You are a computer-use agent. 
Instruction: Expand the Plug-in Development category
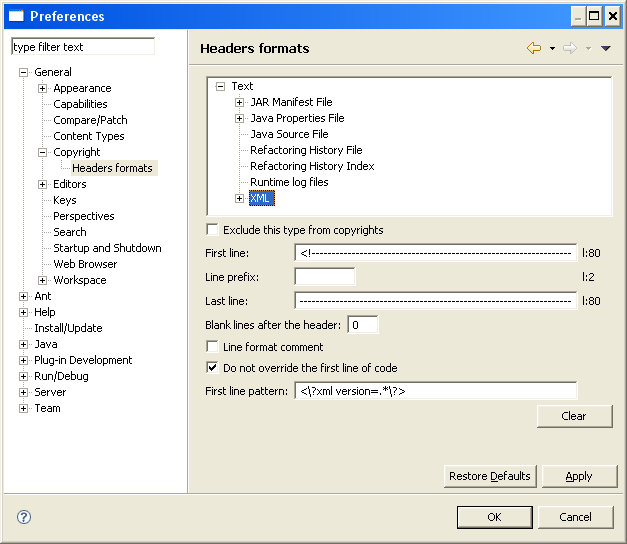click(24, 360)
